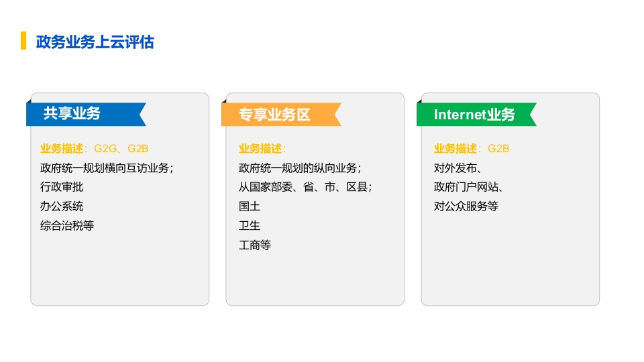The image size is (644, 362).
Task: Select the text 政府统一规划横向互访业务
Action: pyautogui.click(x=105, y=168)
